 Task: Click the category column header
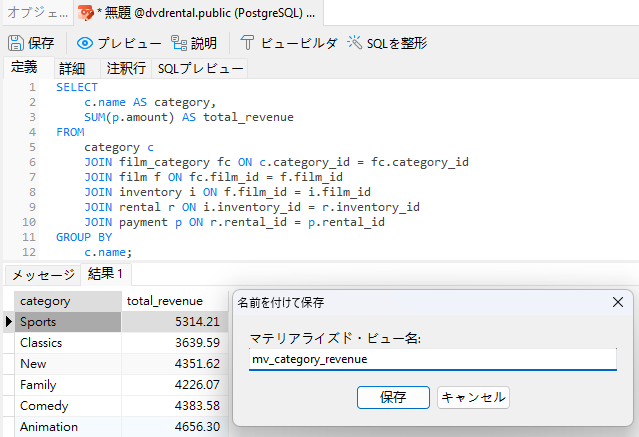[68, 301]
